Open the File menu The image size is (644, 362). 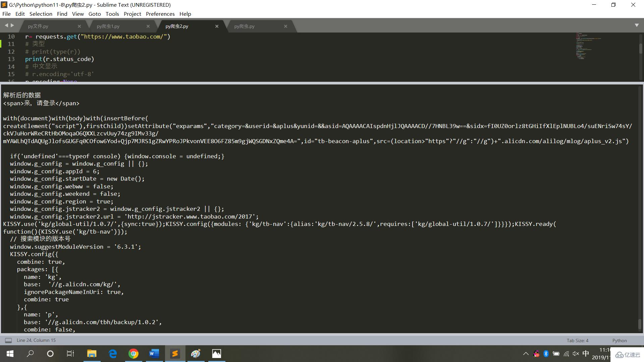[6, 14]
